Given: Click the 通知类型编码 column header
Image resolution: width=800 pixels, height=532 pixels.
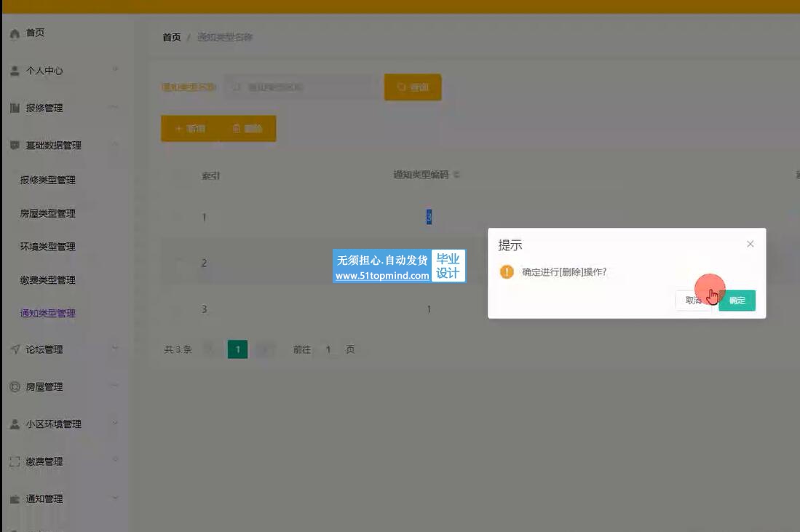Looking at the screenshot, I should pos(421,175).
